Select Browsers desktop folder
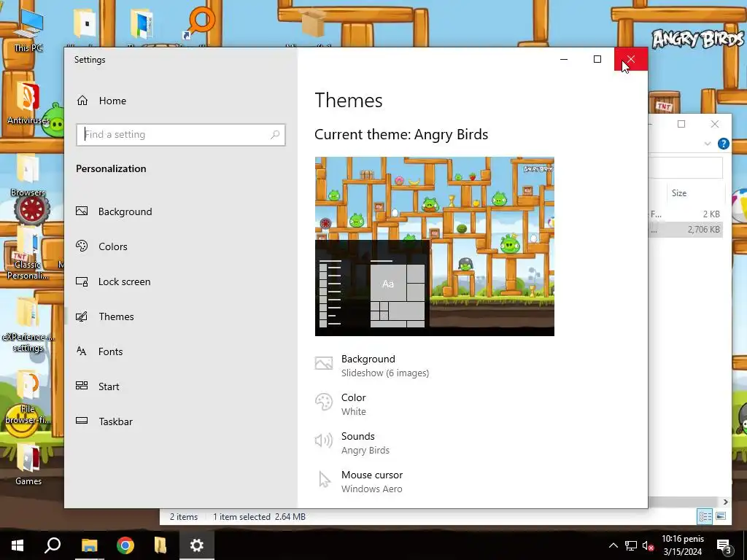The height and width of the screenshot is (560, 747). click(28, 176)
